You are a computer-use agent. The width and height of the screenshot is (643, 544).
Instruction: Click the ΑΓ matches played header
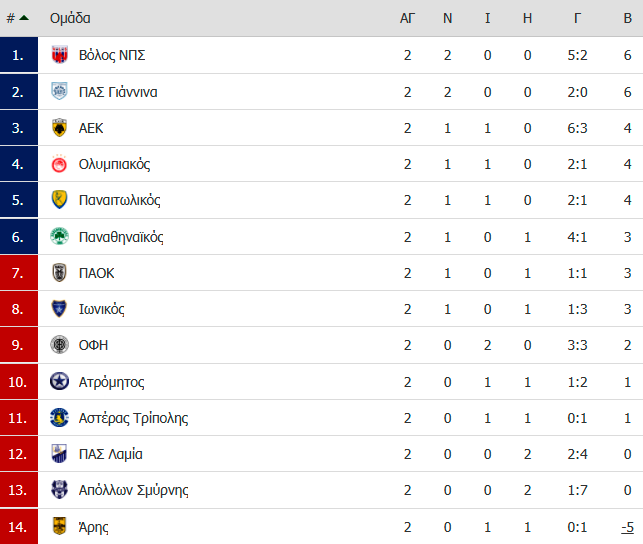pos(407,18)
